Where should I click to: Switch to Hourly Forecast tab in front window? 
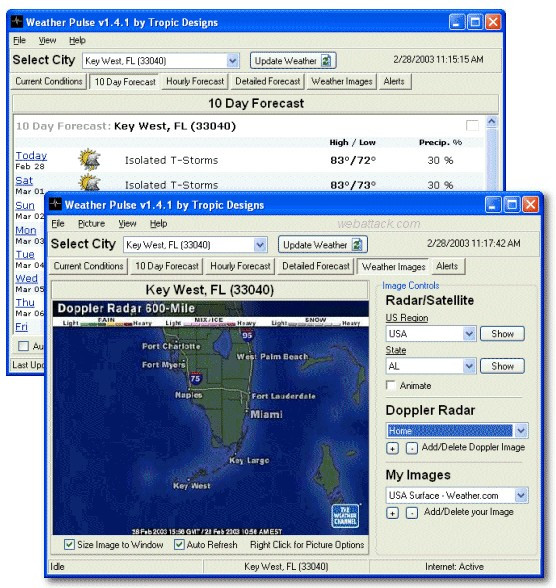(240, 266)
